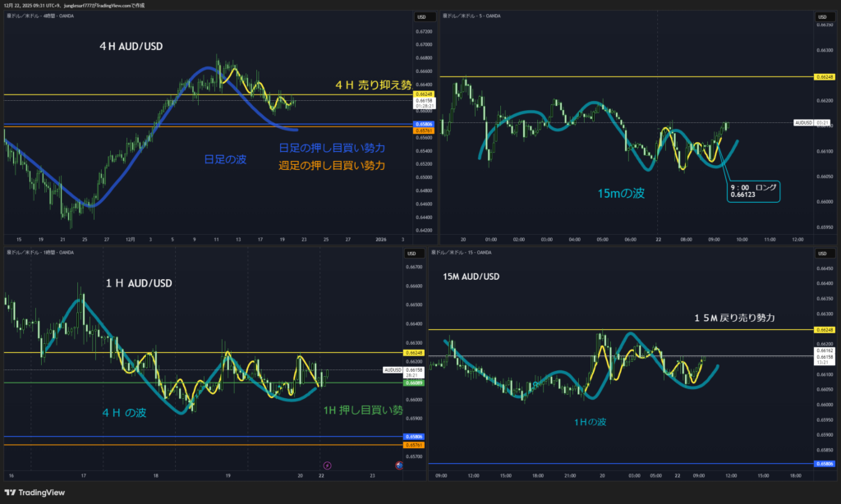Click the TradingView logo in the footer
Image resolution: width=841 pixels, height=504 pixels.
pyautogui.click(x=37, y=492)
